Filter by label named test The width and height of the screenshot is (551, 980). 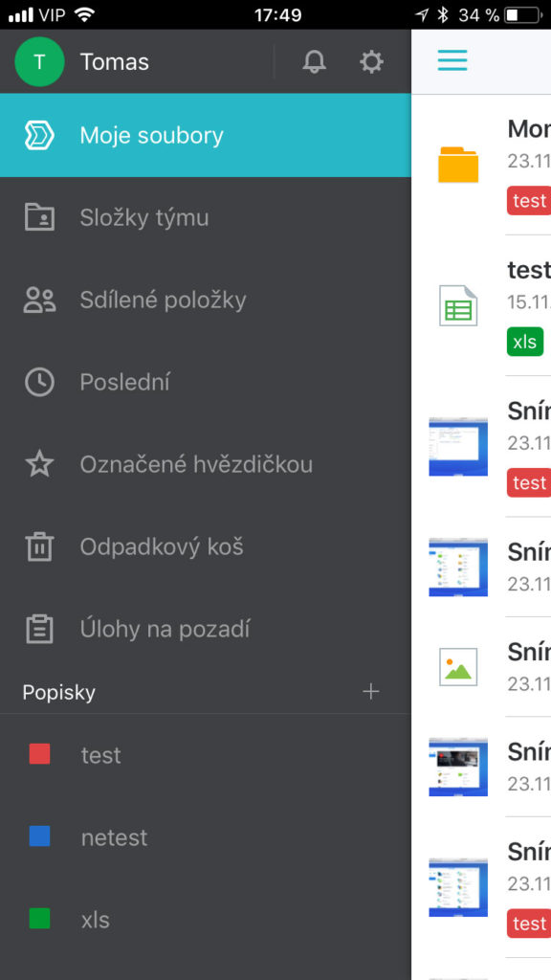click(x=100, y=755)
